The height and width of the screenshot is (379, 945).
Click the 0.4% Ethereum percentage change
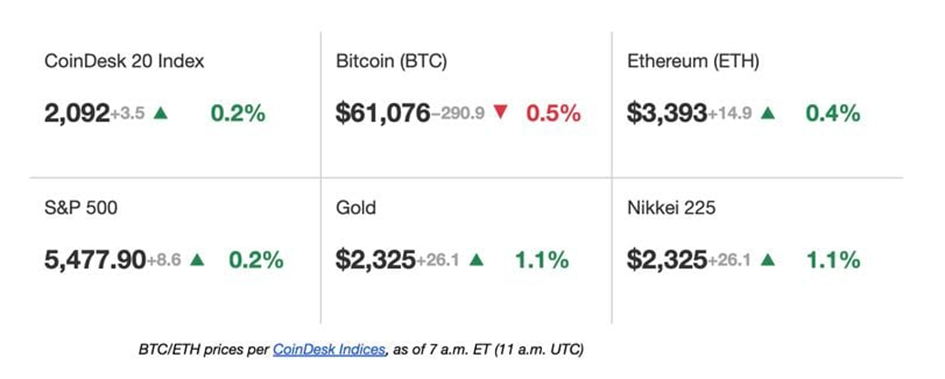833,113
